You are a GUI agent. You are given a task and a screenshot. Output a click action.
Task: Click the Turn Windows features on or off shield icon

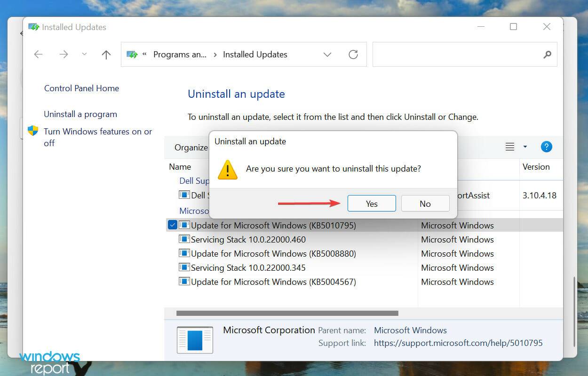[x=33, y=131]
